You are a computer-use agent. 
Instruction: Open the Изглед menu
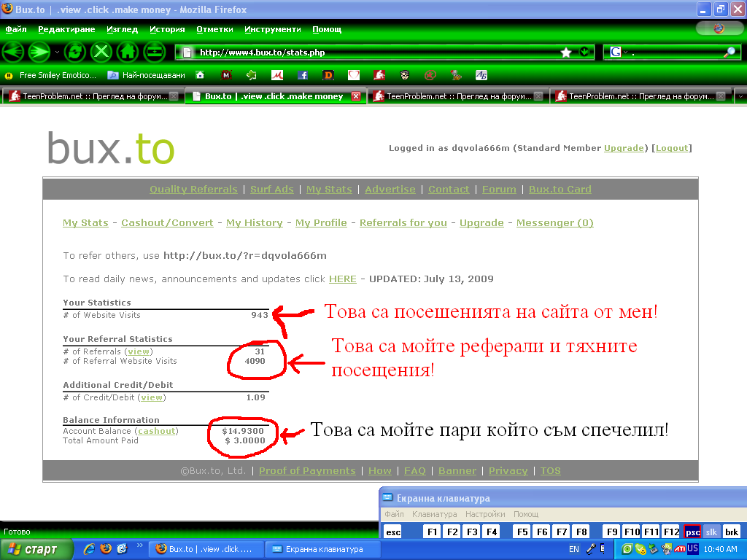tap(122, 29)
